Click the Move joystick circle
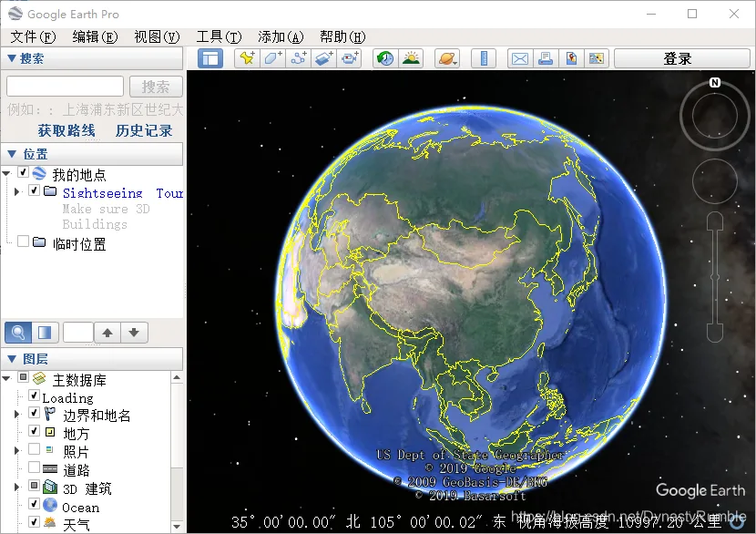This screenshot has width=756, height=534. click(x=714, y=181)
